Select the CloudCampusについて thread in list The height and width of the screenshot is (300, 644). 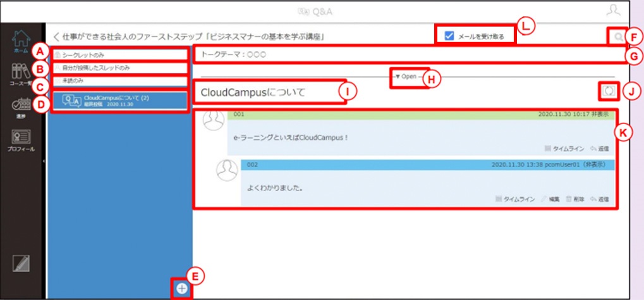(x=119, y=101)
